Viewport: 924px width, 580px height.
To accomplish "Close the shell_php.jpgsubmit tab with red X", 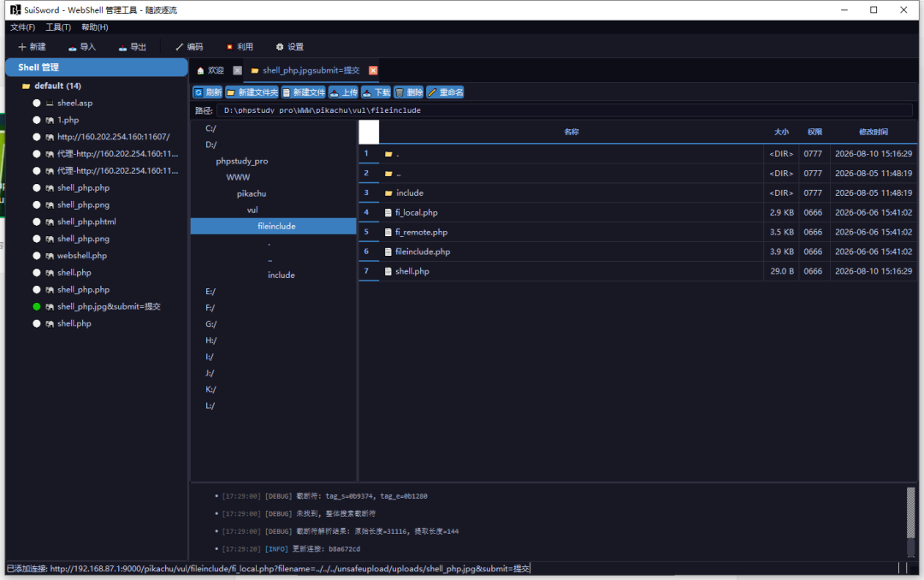I will [373, 71].
